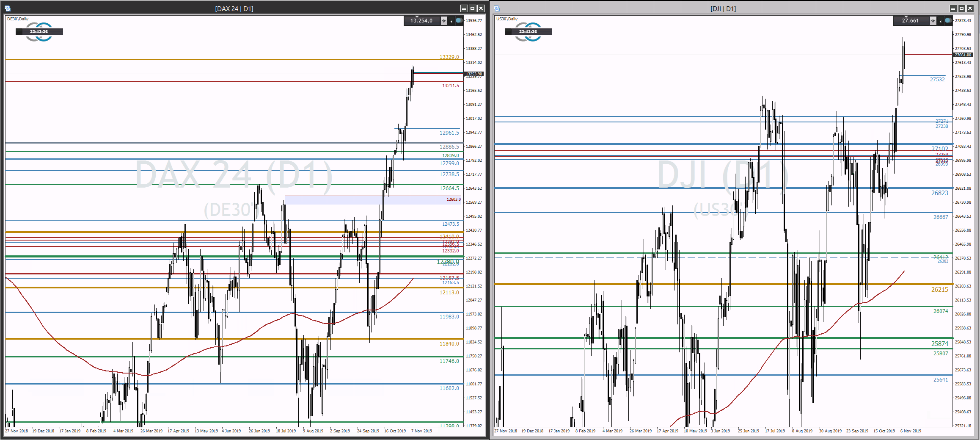Select the 26215 level label in DJI
This screenshot has height=440, width=980.
pyautogui.click(x=940, y=290)
